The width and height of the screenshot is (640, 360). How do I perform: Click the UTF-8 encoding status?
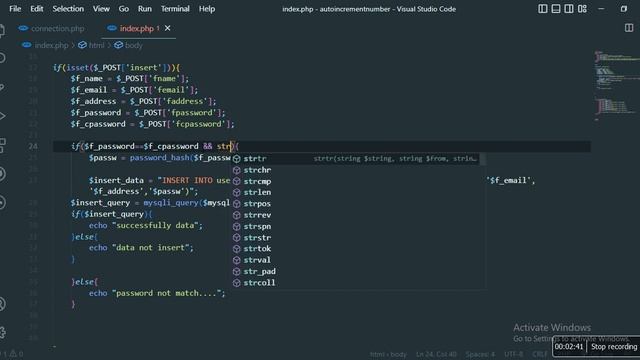coord(513,354)
